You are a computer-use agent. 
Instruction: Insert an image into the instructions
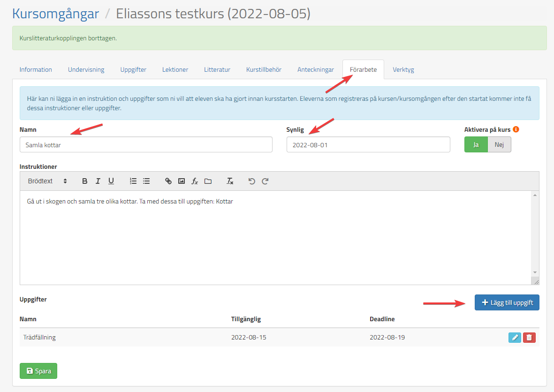click(182, 181)
